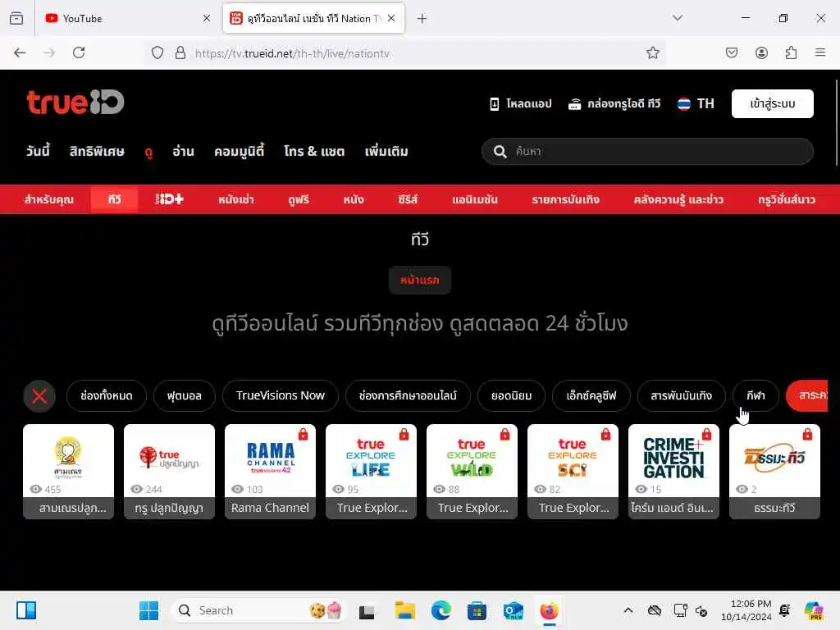
Task: Open the สามเณรปลูก... channel card
Action: coord(69,472)
